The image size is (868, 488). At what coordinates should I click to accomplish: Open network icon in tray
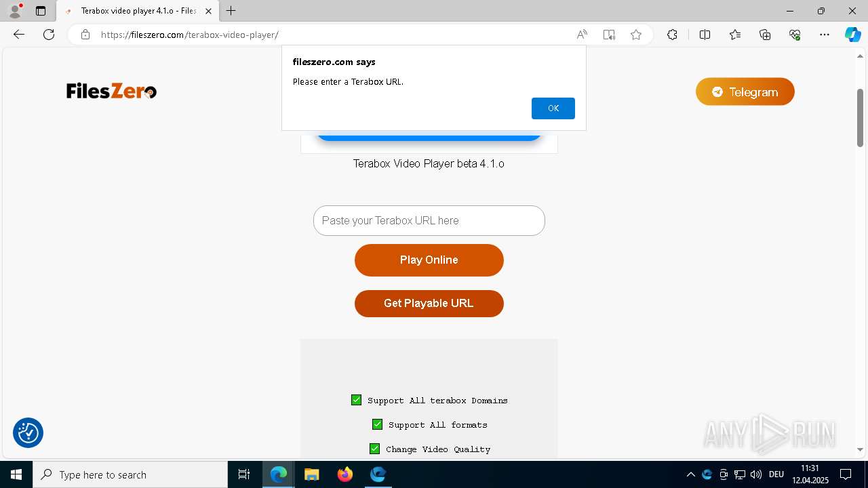coord(740,474)
